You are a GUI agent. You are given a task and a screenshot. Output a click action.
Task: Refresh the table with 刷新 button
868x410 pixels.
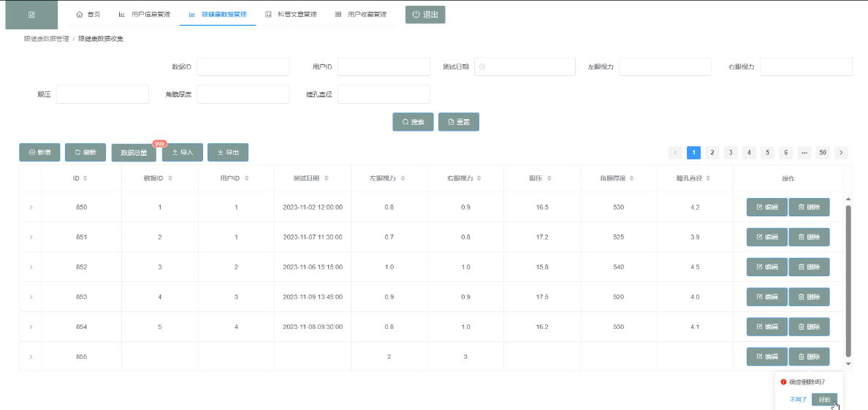pos(85,152)
